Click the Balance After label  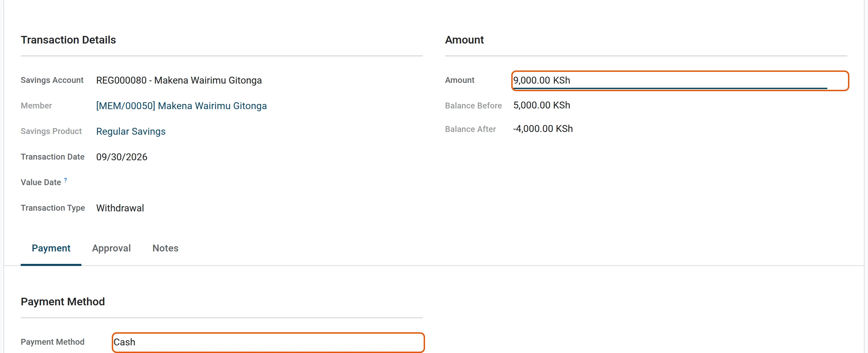[470, 129]
